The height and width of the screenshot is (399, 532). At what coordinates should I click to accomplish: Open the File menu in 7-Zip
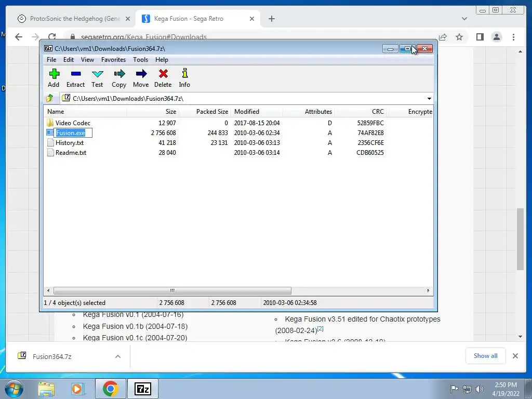(x=51, y=60)
